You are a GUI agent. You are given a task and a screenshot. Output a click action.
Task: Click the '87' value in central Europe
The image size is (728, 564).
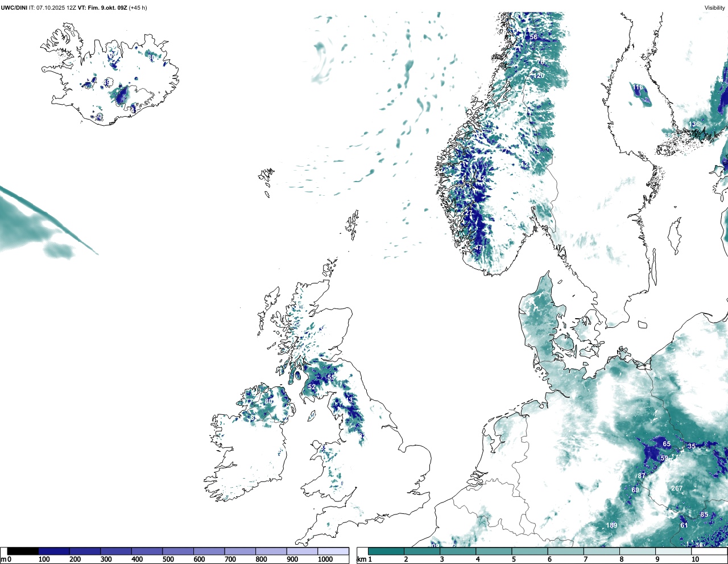[642, 475]
